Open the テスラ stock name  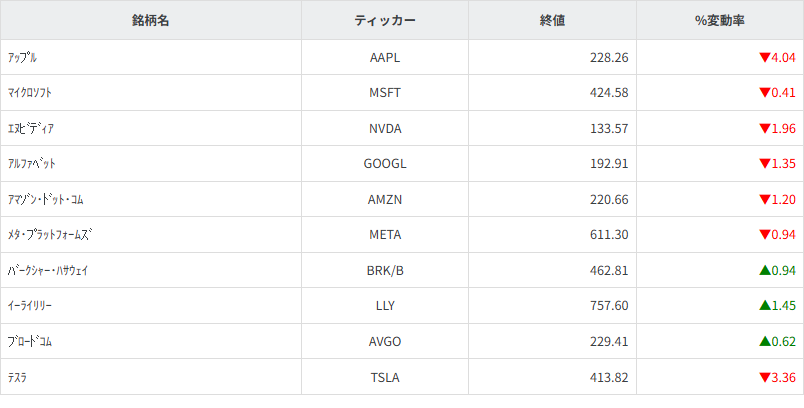17,377
